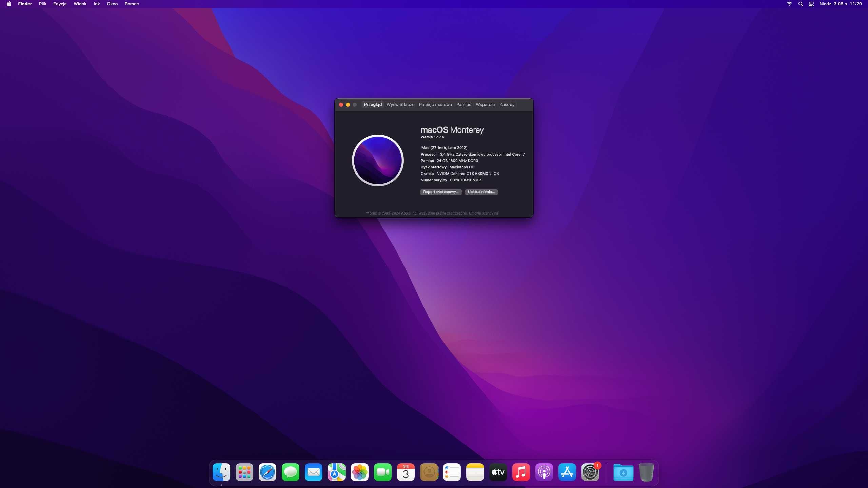Click the Wi-Fi status icon in menu bar
868x488 pixels.
tap(789, 4)
